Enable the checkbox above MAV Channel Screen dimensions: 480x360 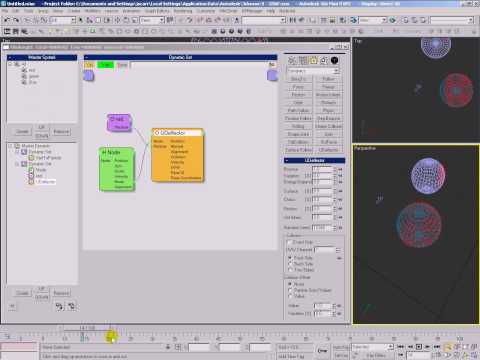click(289, 242)
